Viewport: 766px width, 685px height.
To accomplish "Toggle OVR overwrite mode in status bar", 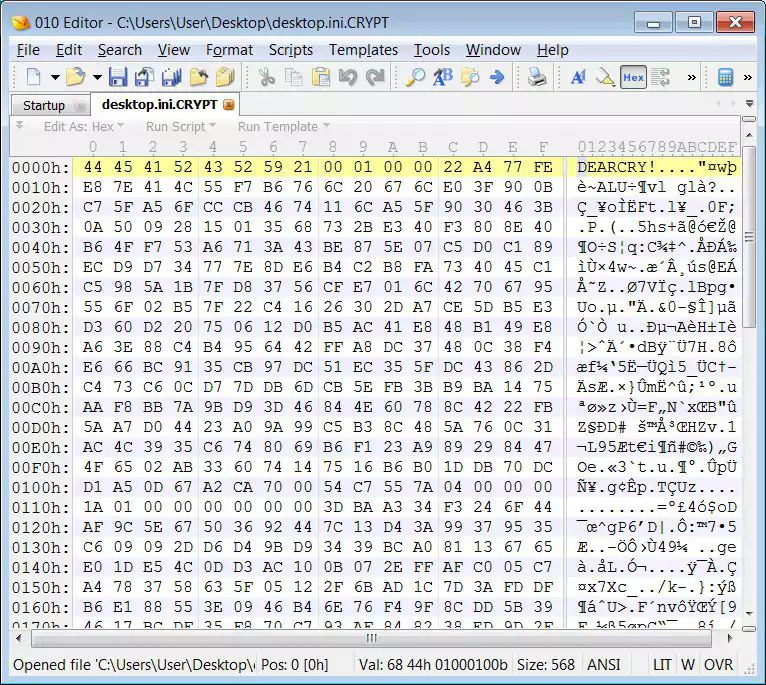I will [x=718, y=665].
